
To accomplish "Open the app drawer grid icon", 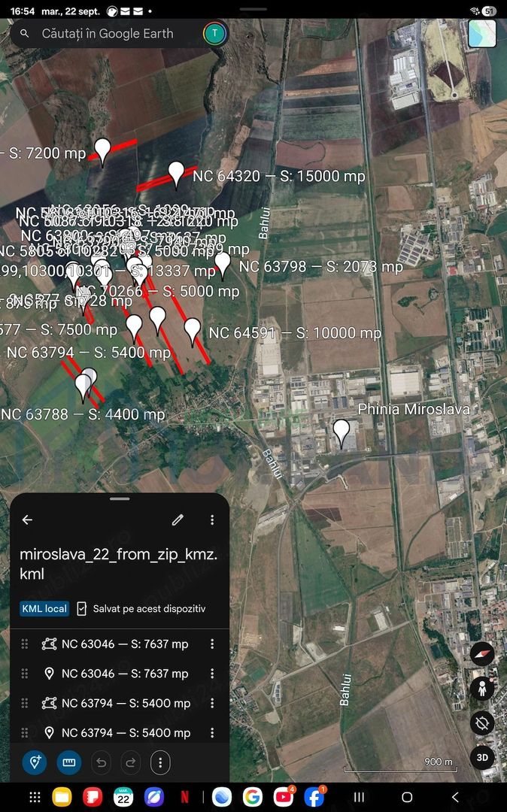I will pyautogui.click(x=35, y=797).
